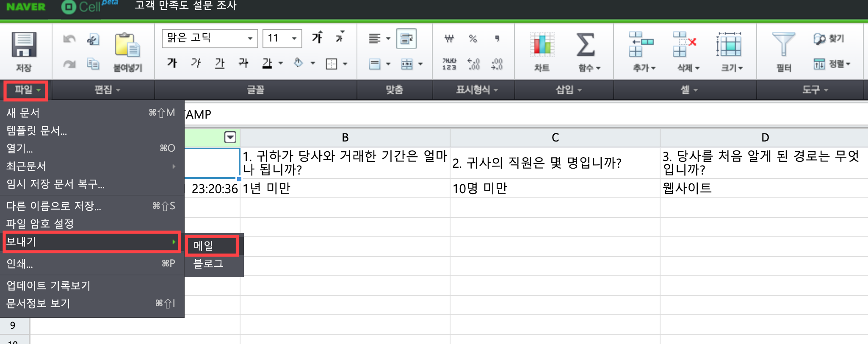Expand the 최근문서 submenu
Viewport: 868px width, 344px height.
[92, 166]
